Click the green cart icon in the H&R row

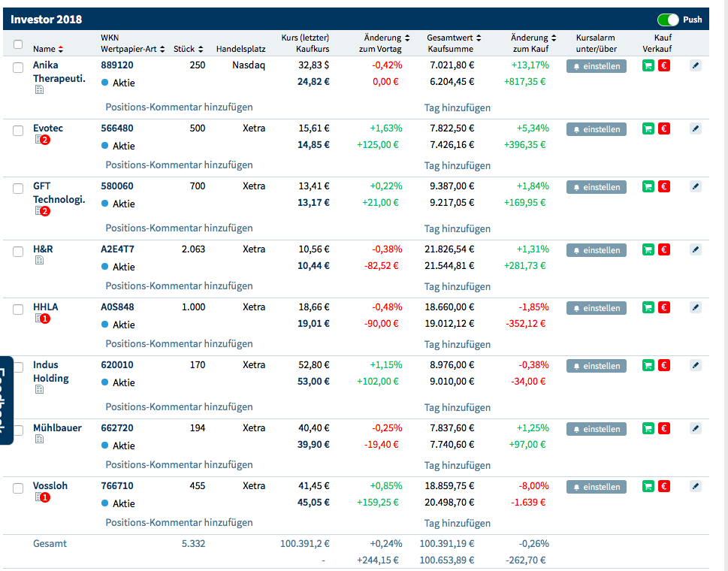click(x=648, y=249)
